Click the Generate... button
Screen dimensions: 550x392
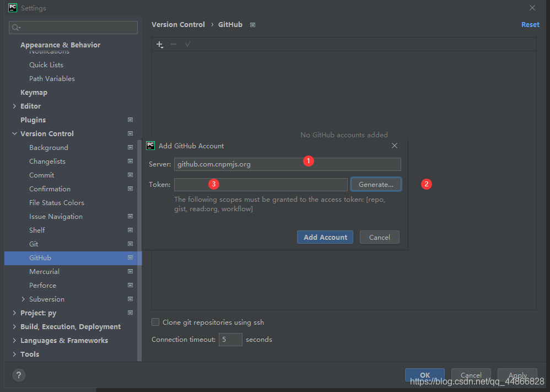tap(376, 184)
